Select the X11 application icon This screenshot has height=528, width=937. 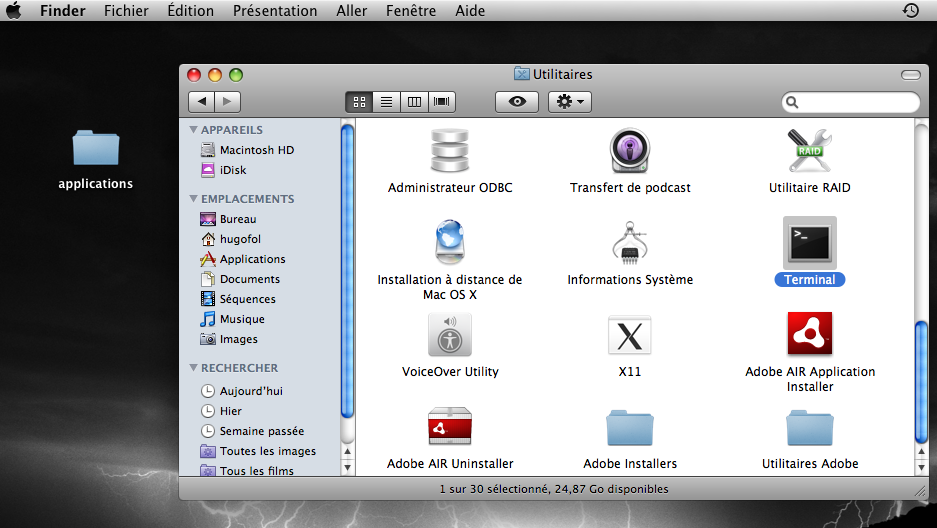tap(630, 335)
